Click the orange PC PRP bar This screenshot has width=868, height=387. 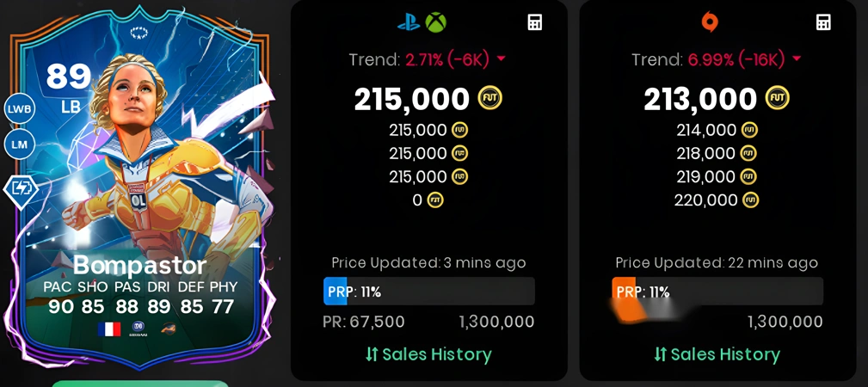624,292
